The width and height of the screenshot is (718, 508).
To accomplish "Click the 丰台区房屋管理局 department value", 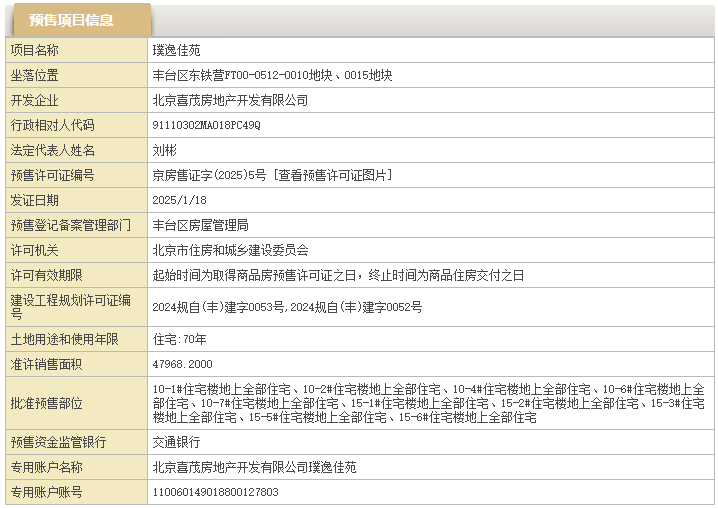I will click(x=200, y=225).
